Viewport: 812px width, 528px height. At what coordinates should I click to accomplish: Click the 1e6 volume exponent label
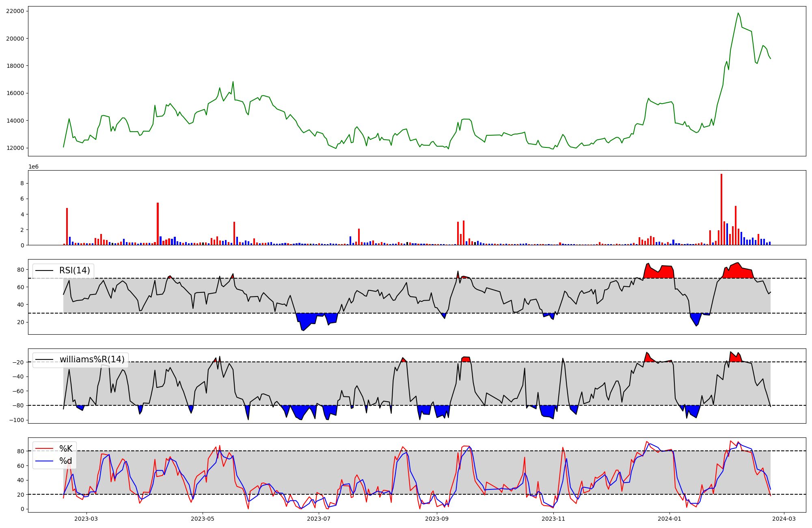[33, 167]
